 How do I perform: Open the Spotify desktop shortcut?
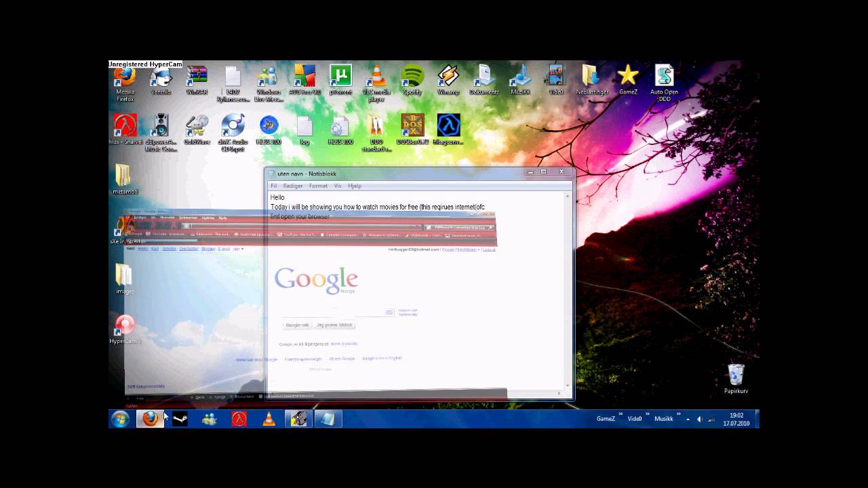[x=412, y=81]
